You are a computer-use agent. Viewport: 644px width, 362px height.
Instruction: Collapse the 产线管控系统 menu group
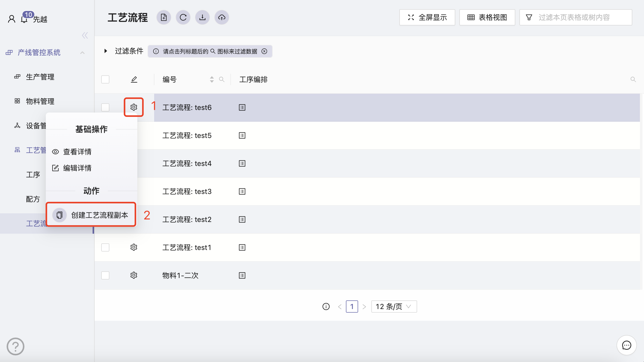click(82, 52)
